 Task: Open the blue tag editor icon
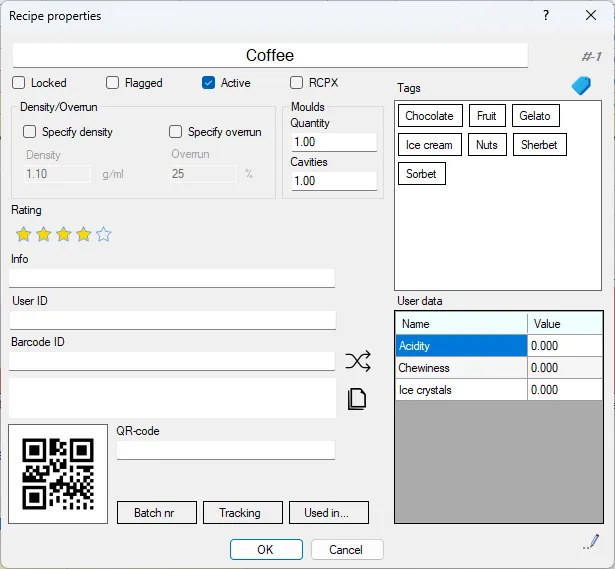(581, 85)
